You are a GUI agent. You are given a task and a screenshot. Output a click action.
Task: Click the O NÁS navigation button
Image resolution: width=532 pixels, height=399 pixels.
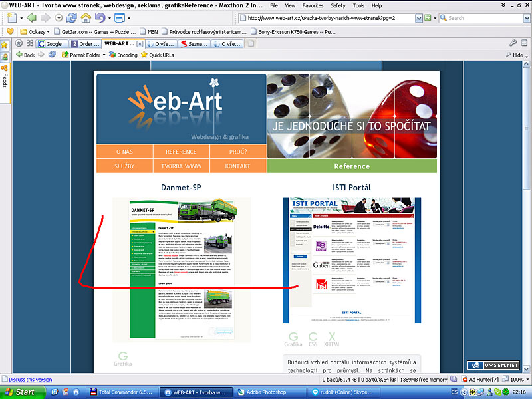pyautogui.click(x=124, y=152)
